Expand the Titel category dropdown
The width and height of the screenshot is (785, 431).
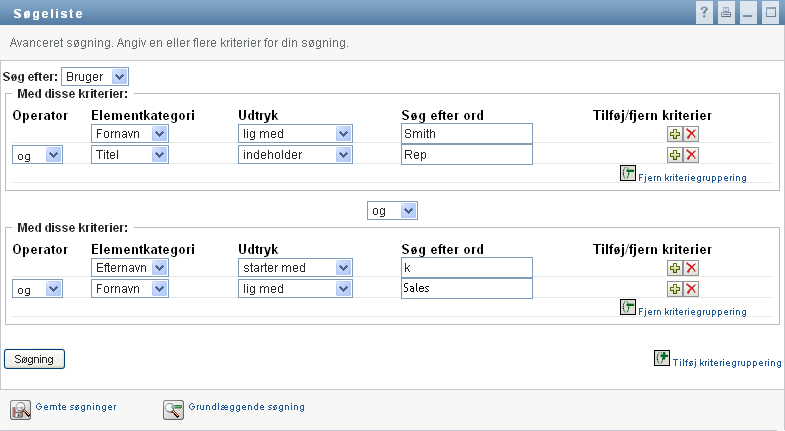click(x=129, y=154)
